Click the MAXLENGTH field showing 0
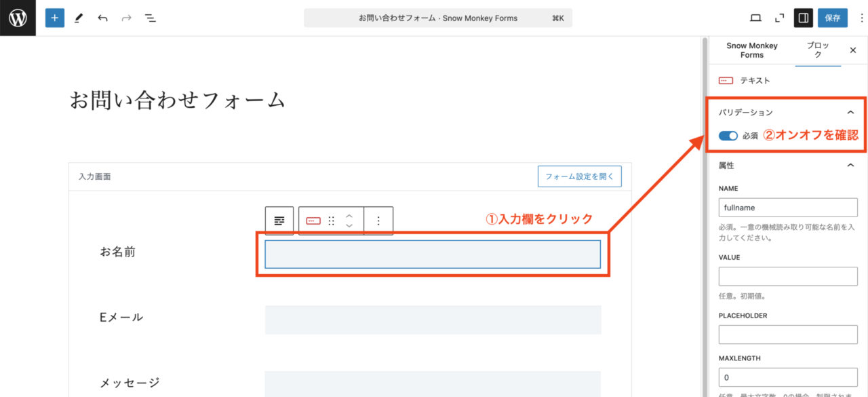The image size is (868, 397). [788, 377]
